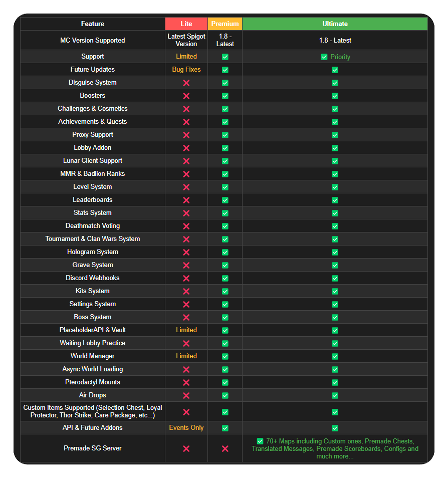Image resolution: width=448 pixels, height=478 pixels.
Task: Select the Lite column header
Action: pyautogui.click(x=186, y=24)
